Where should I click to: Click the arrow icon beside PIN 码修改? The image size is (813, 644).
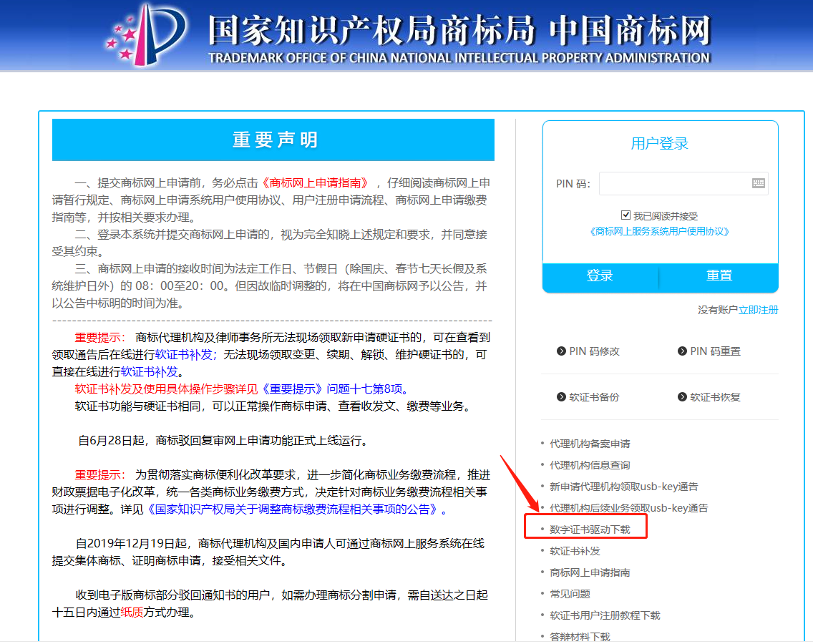click(561, 351)
